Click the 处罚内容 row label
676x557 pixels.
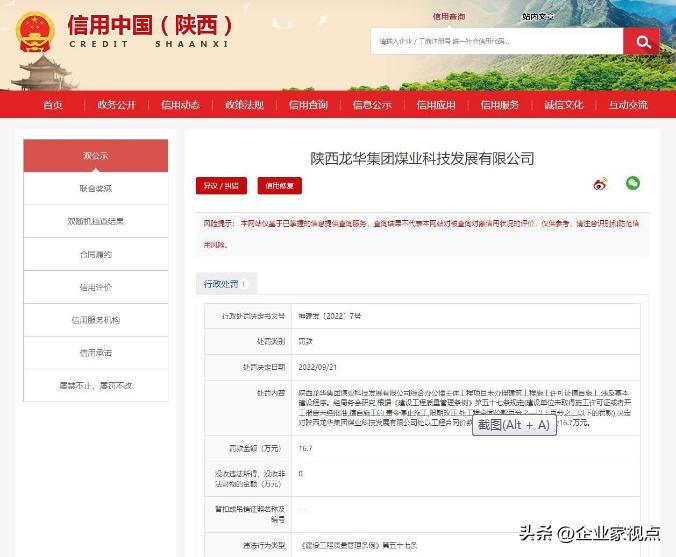(271, 393)
